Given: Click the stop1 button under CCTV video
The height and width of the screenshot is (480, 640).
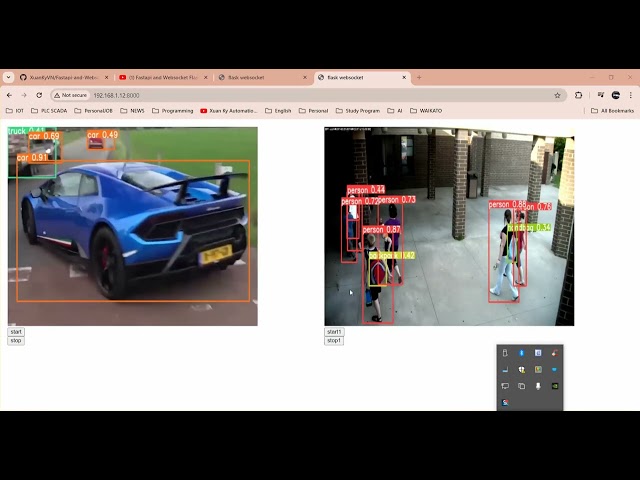Looking at the screenshot, I should pos(334,340).
